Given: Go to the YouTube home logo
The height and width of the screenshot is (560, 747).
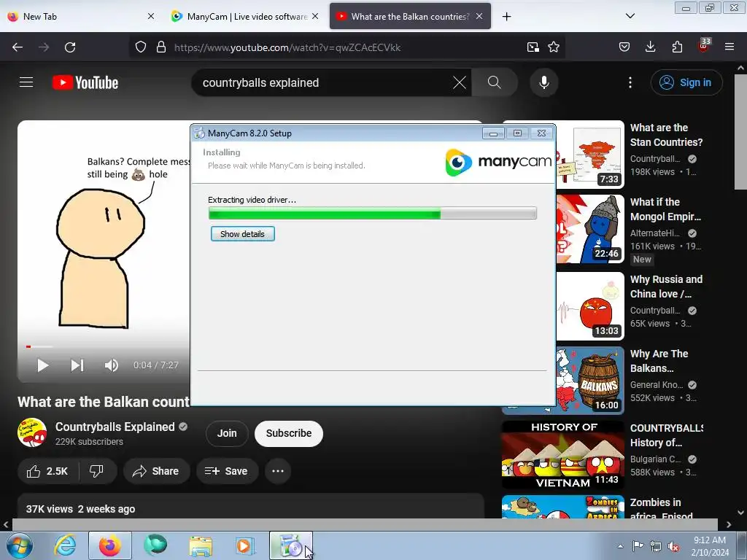Looking at the screenshot, I should pyautogui.click(x=85, y=82).
